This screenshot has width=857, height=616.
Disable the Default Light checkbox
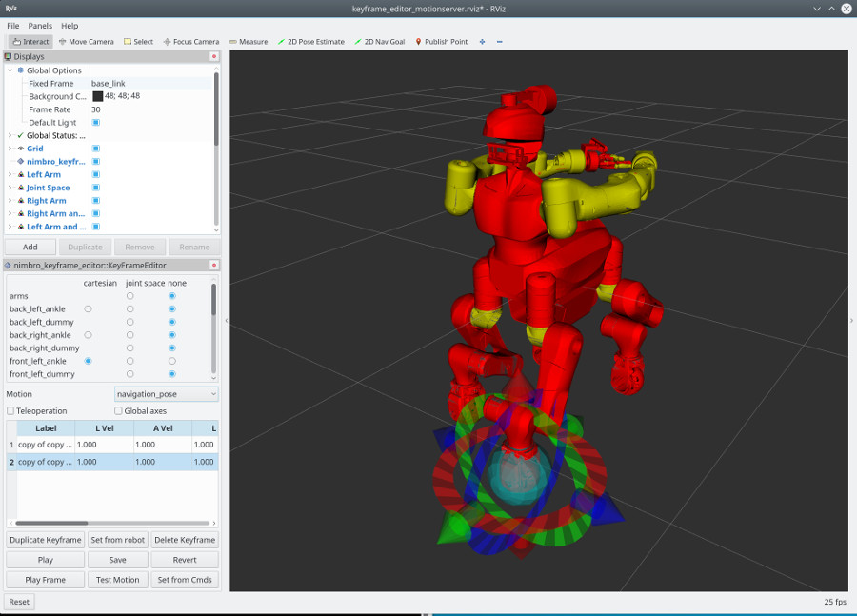pos(96,123)
